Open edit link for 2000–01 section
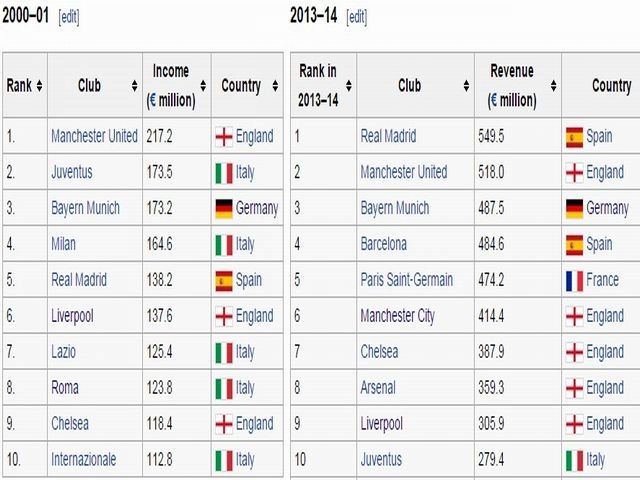This screenshot has width=640, height=480. (x=69, y=17)
